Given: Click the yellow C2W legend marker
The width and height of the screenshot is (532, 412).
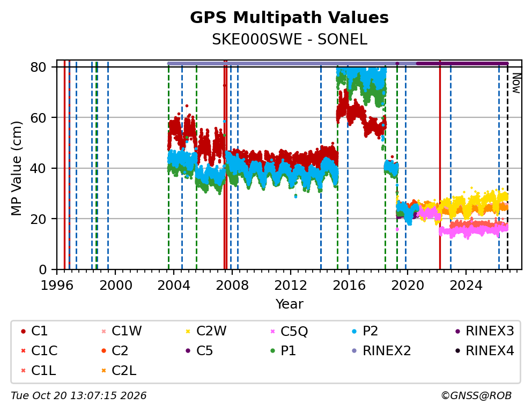Looking at the screenshot, I should (188, 331).
